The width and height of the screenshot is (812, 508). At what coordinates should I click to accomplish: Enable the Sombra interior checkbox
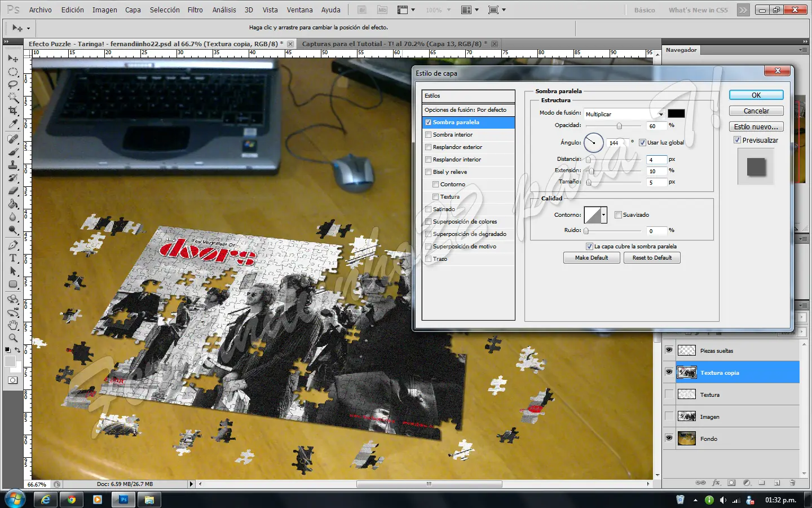click(429, 135)
